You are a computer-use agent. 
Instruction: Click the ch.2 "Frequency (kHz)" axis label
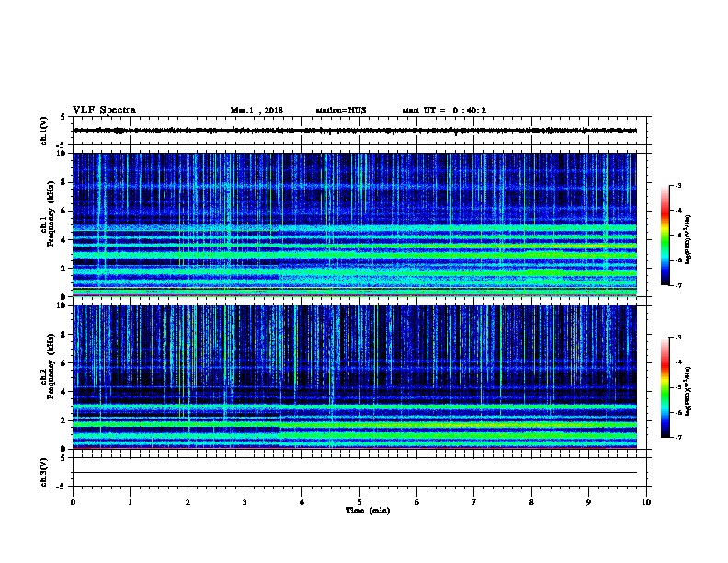[51, 366]
